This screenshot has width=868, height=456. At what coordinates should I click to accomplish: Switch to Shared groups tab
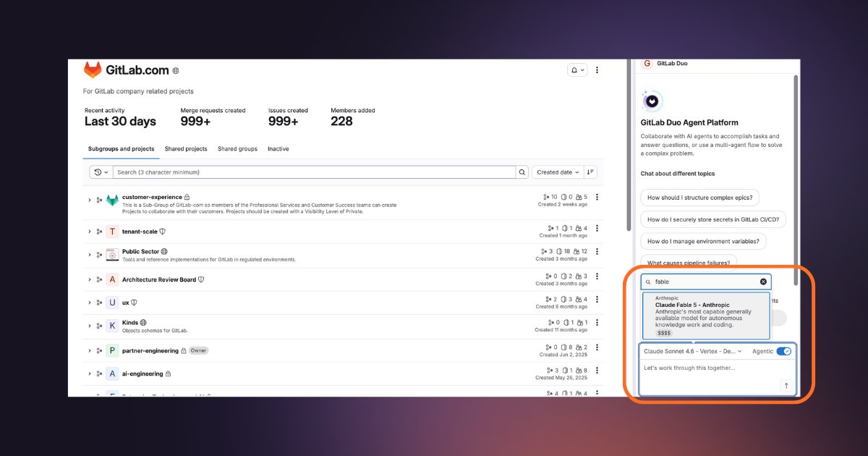(x=237, y=149)
